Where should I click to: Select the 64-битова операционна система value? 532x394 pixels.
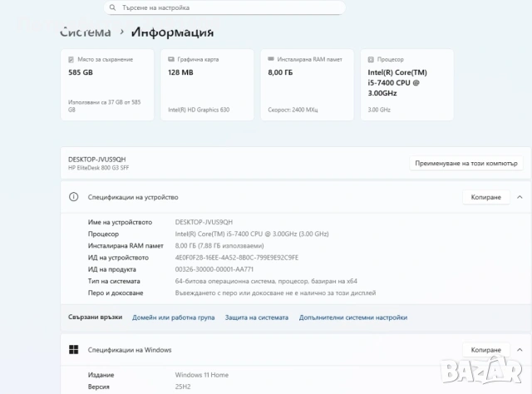[266, 281]
